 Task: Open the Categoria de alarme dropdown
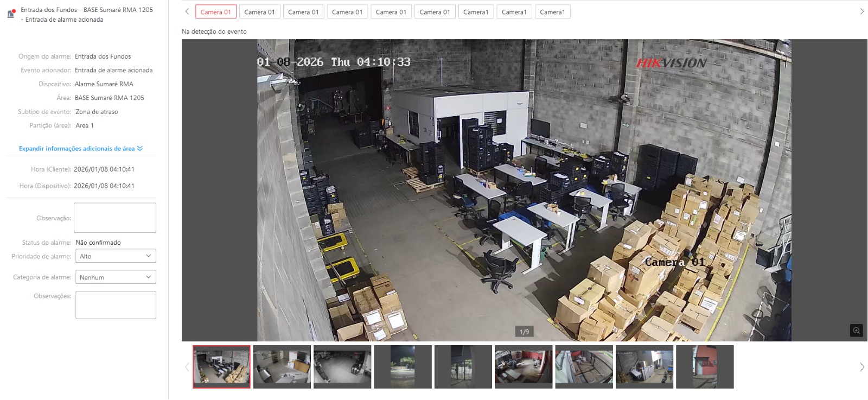click(x=116, y=277)
